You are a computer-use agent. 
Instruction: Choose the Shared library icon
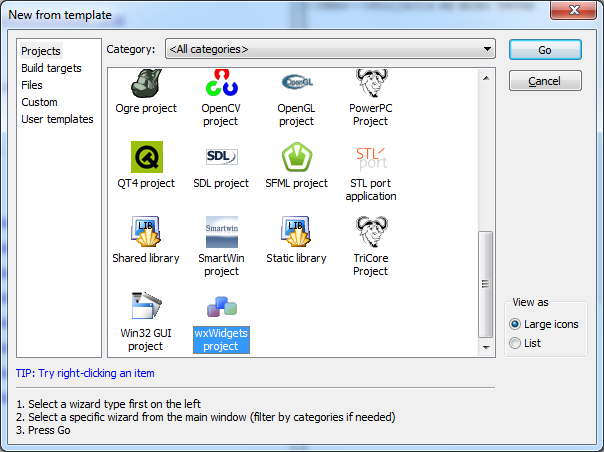(146, 231)
